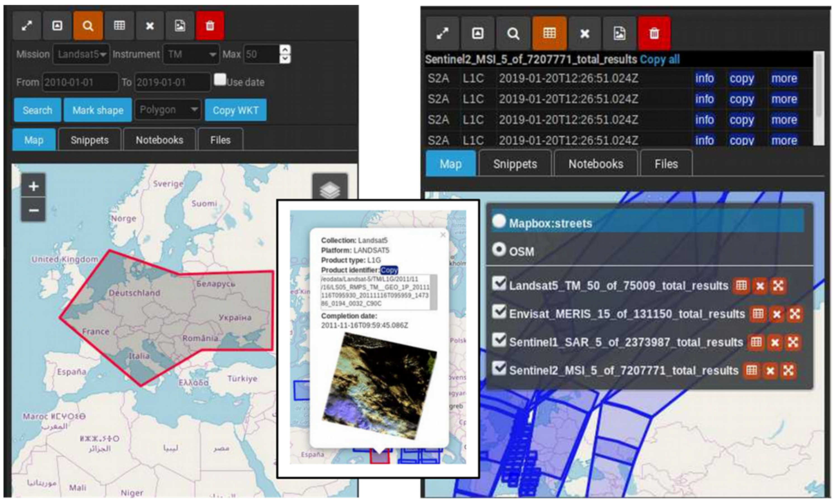The width and height of the screenshot is (836, 504).
Task: Click the Copy all link
Action: [660, 59]
